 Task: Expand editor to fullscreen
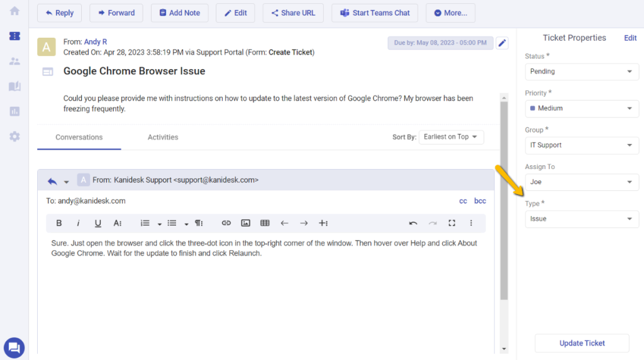452,223
